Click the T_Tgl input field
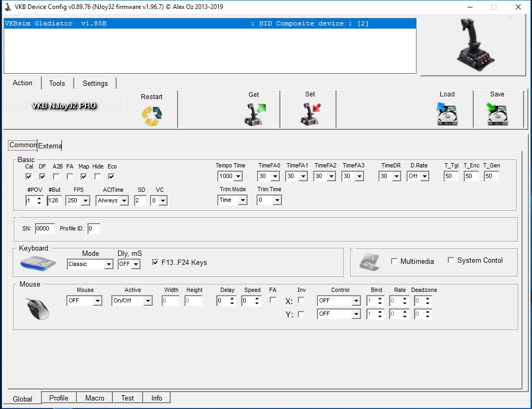The height and width of the screenshot is (409, 532). click(451, 176)
